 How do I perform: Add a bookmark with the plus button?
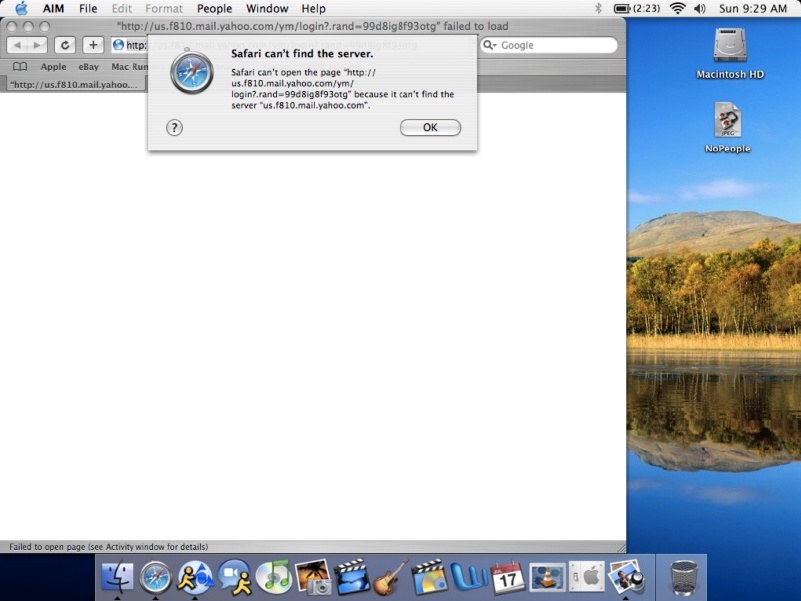[93, 45]
